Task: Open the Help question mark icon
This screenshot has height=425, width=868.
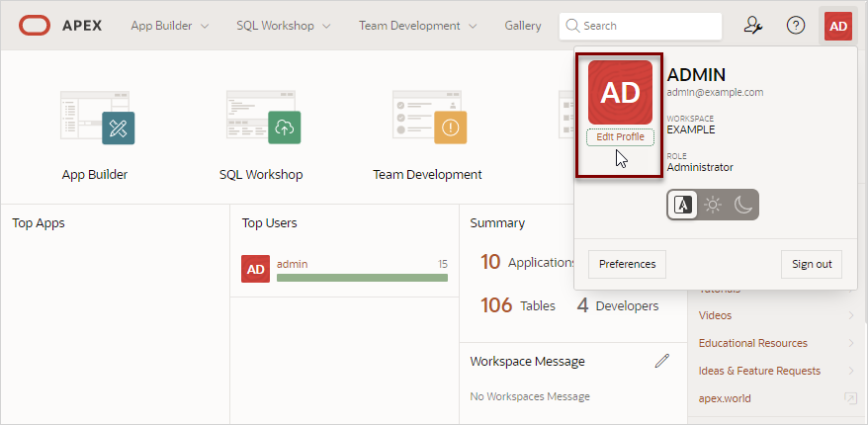Action: click(x=796, y=26)
